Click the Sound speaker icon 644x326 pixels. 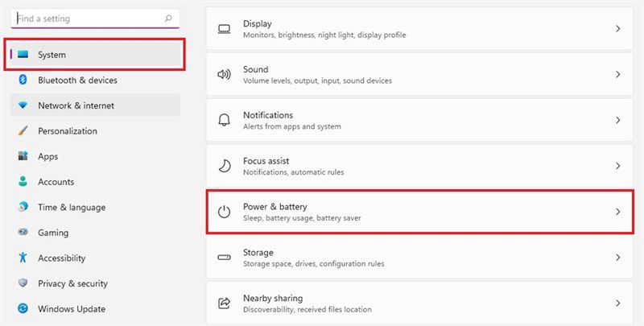tap(224, 74)
